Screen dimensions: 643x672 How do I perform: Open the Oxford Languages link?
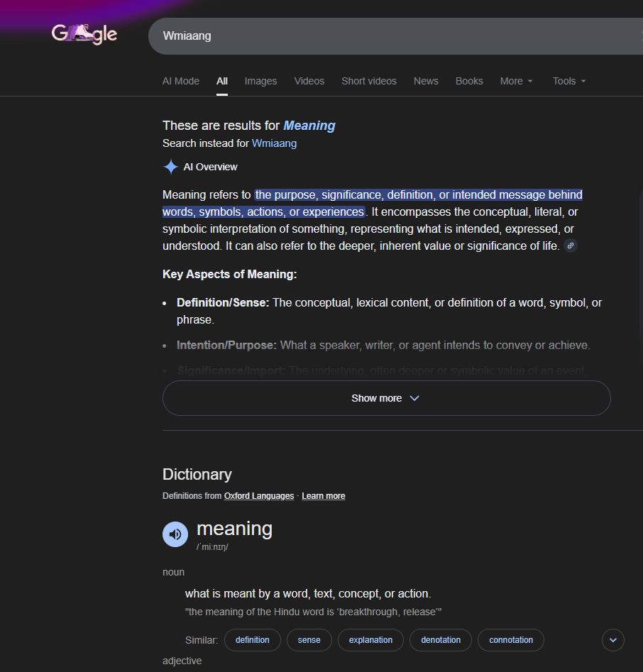(x=258, y=496)
